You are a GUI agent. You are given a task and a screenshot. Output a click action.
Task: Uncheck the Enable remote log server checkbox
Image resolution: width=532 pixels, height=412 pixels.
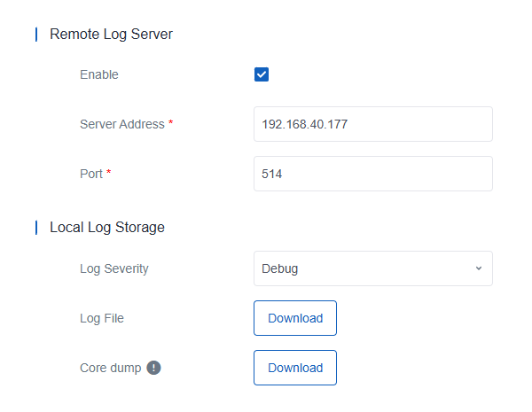(x=262, y=74)
